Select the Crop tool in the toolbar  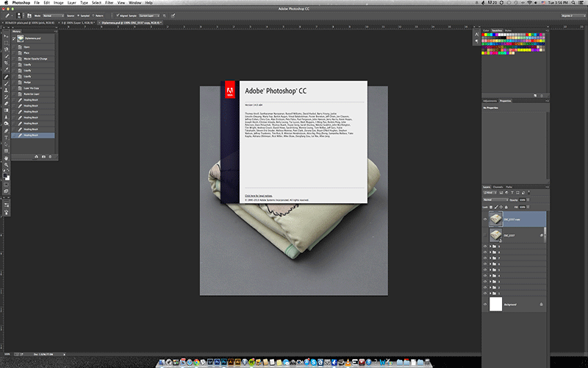[x=7, y=63]
